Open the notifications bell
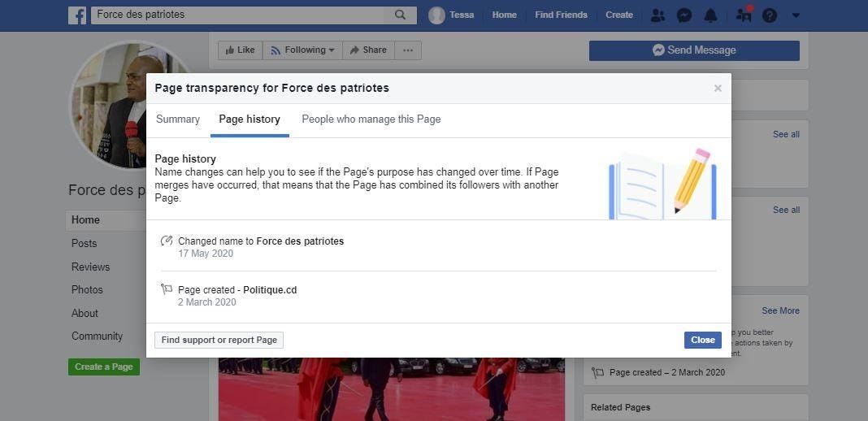 711,15
